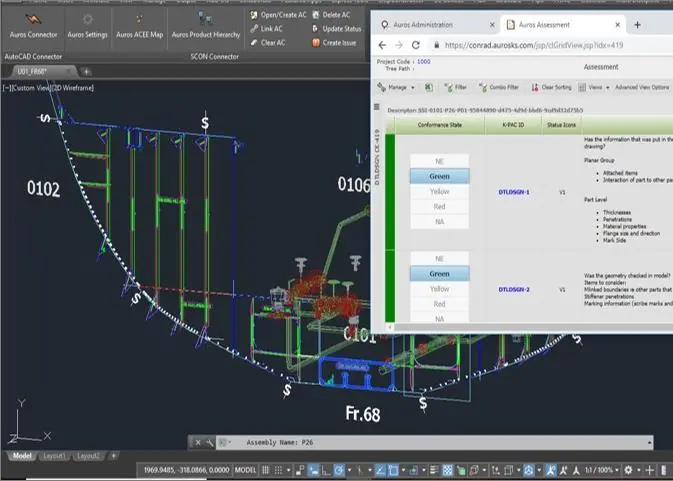The image size is (673, 481).
Task: Select NE conformance state for DTLDSGN-2
Action: (x=440, y=259)
